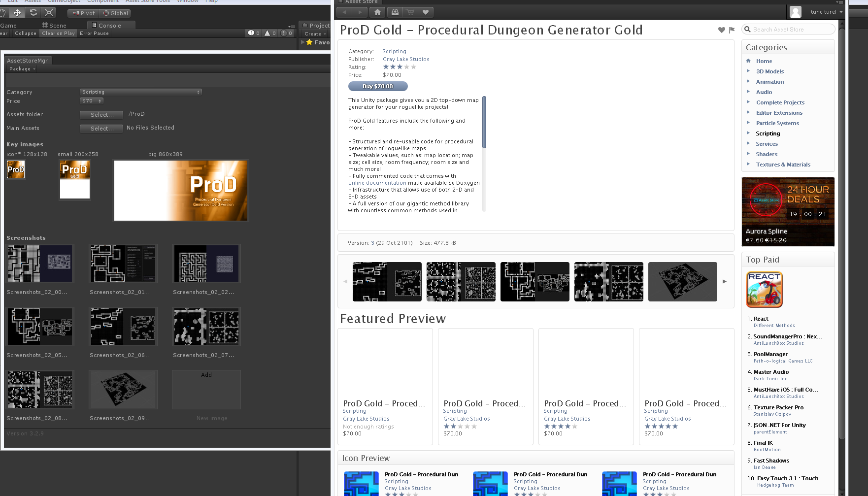
Task: Open tunc turel account dropdown
Action: click(826, 12)
